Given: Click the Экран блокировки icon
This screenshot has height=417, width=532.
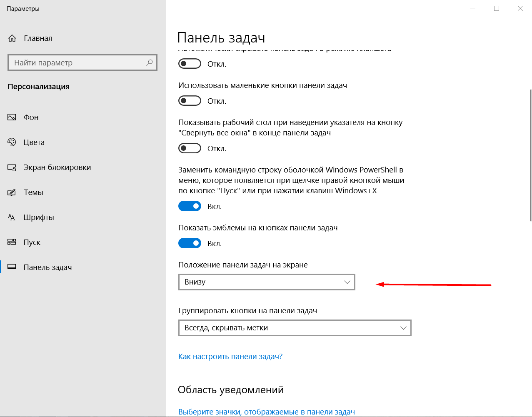Looking at the screenshot, I should (x=12, y=167).
